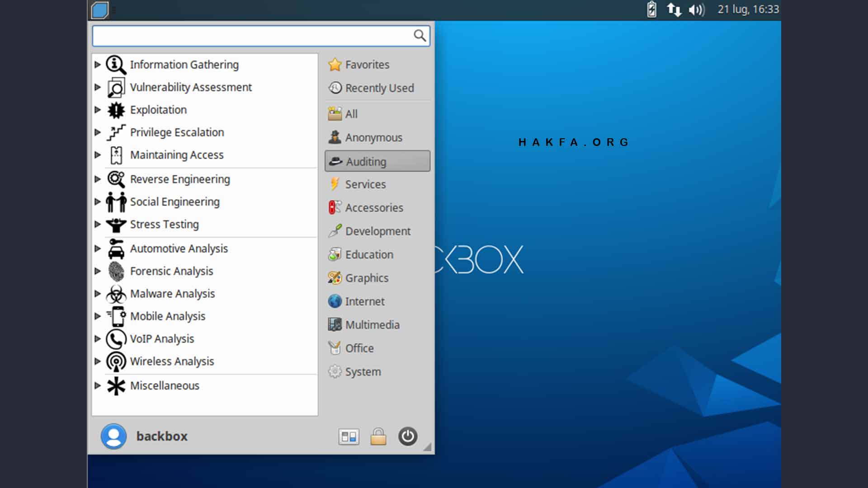Open the Whisker menu button in panel
The height and width of the screenshot is (488, 868).
click(99, 10)
